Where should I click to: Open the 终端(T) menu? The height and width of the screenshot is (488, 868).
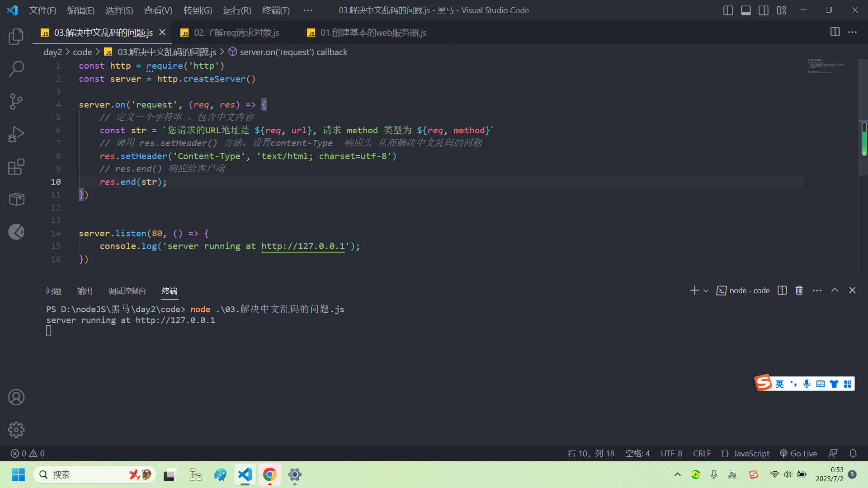[276, 10]
